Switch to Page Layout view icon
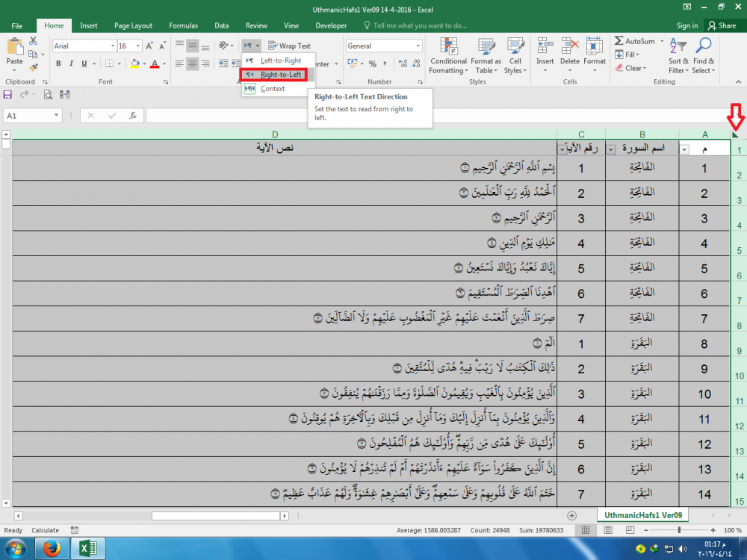The width and height of the screenshot is (747, 560). point(608,530)
